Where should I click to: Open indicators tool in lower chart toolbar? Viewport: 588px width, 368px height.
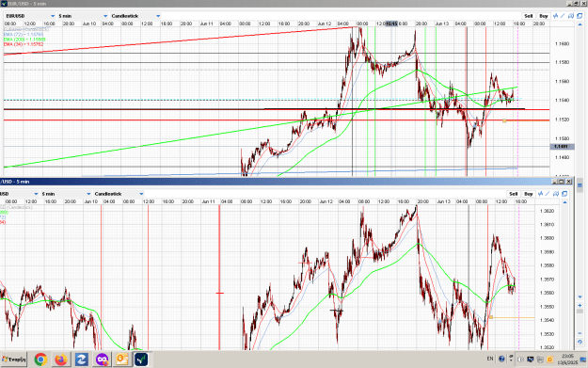point(540,194)
